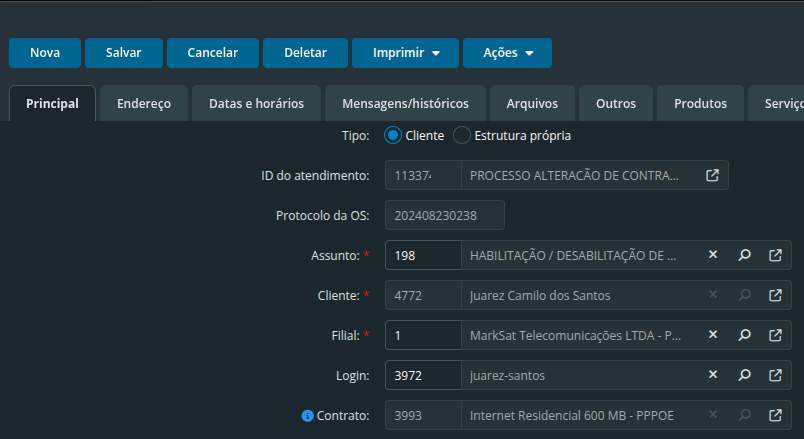
Task: Open Assunto record in new window
Action: coord(775,255)
